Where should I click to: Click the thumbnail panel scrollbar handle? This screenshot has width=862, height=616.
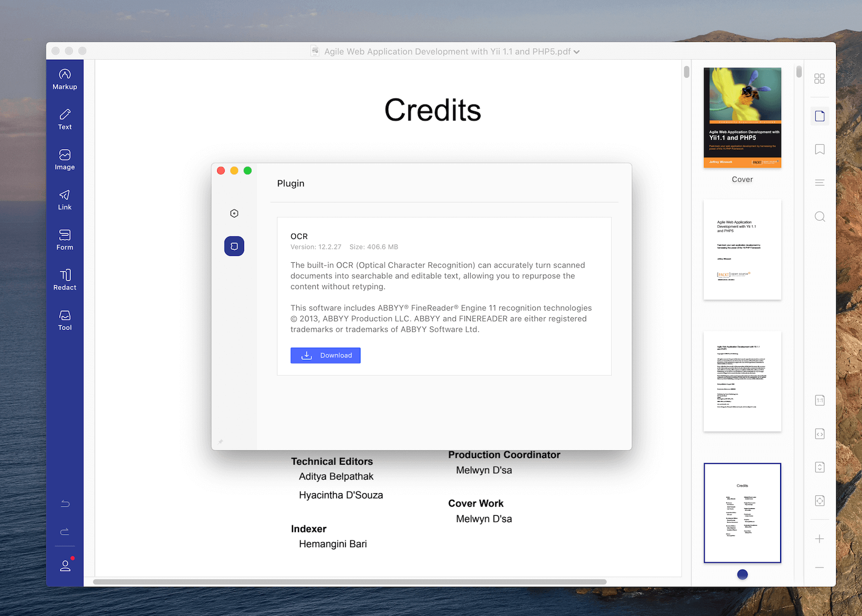pos(799,72)
